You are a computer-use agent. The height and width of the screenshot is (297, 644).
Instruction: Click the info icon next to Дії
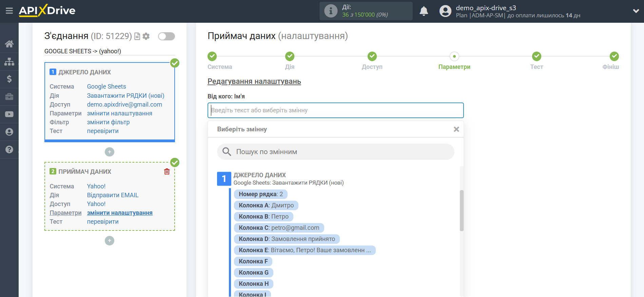pos(331,11)
